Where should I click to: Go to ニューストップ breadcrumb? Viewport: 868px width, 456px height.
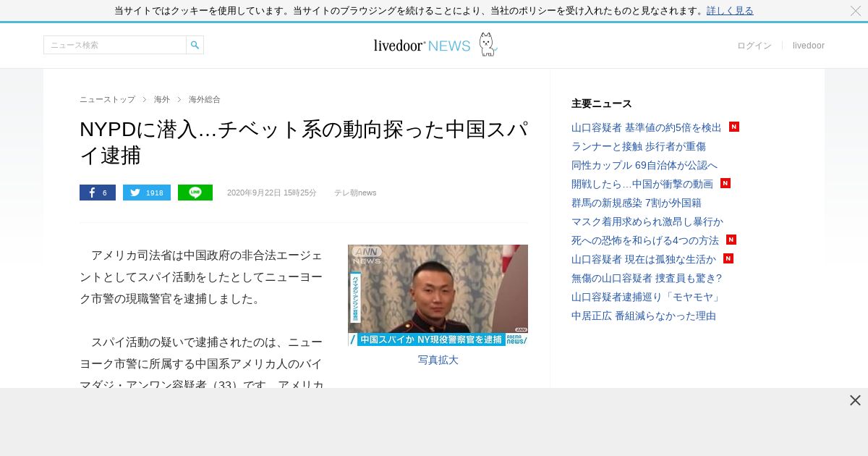107,99
